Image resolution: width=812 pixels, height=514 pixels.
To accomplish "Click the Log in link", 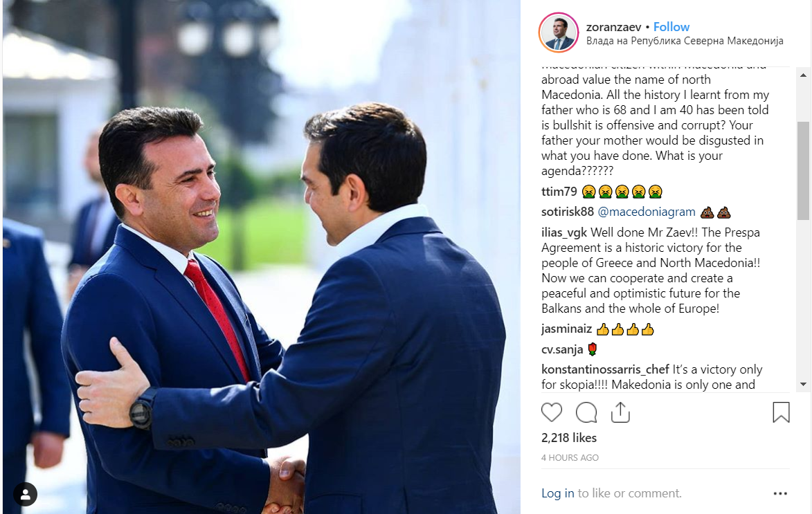I will pos(558,493).
